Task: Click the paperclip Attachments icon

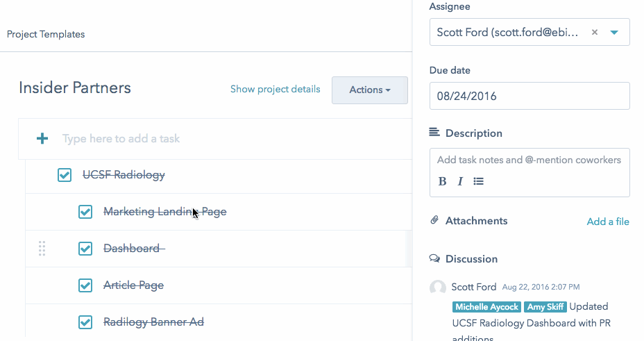Action: coord(434,221)
